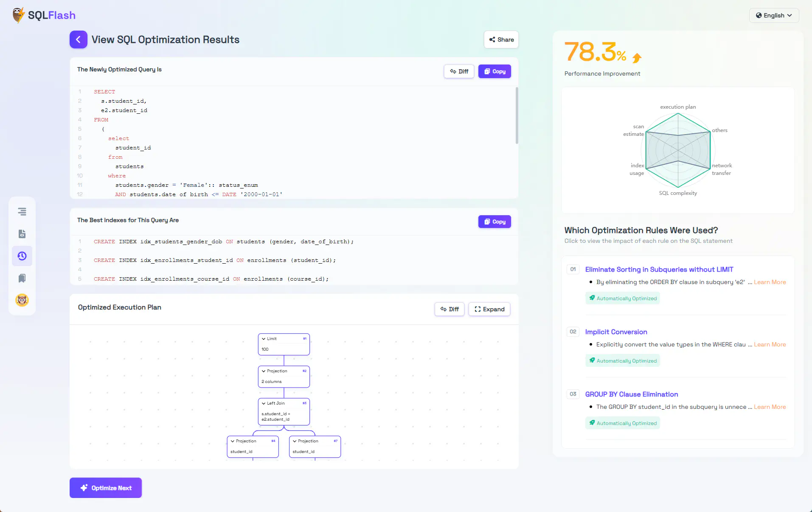Open the English language dropdown
The width and height of the screenshot is (812, 512).
[x=774, y=15]
